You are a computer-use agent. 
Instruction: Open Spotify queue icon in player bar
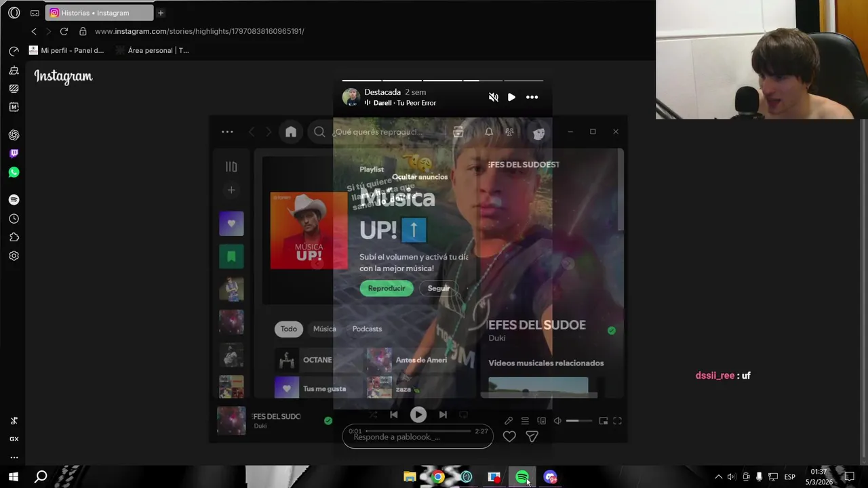coord(525,421)
